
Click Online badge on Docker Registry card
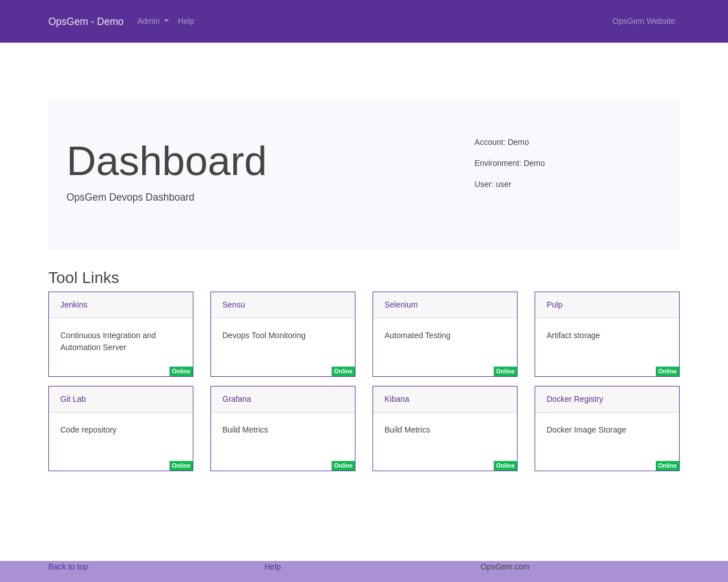(668, 466)
